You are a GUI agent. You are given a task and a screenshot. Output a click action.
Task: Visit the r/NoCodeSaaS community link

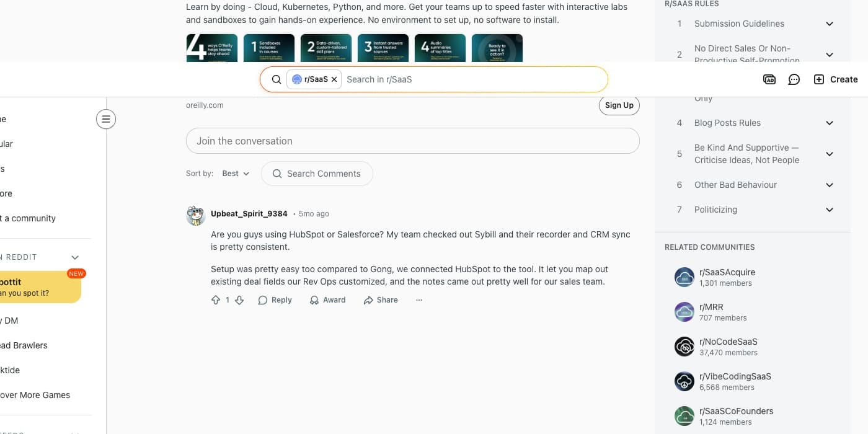(728, 342)
